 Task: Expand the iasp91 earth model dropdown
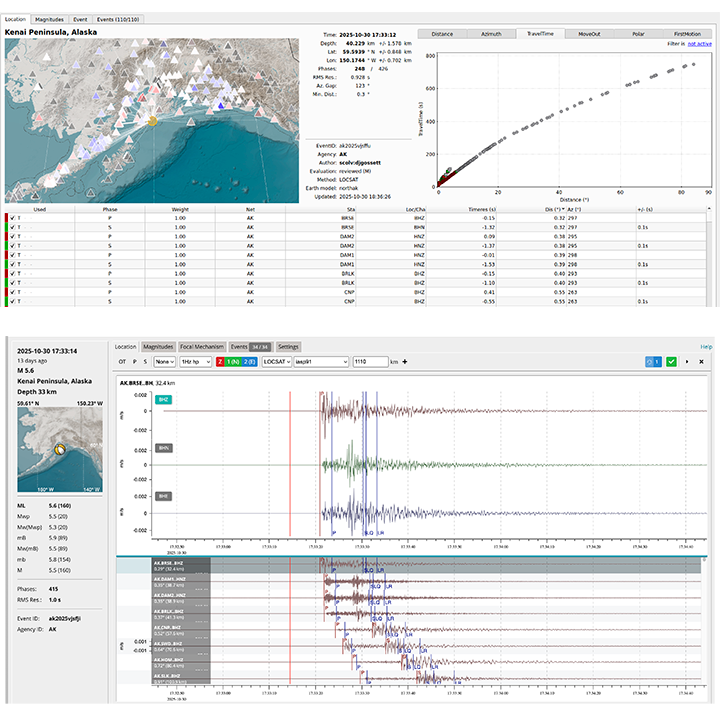(320, 362)
